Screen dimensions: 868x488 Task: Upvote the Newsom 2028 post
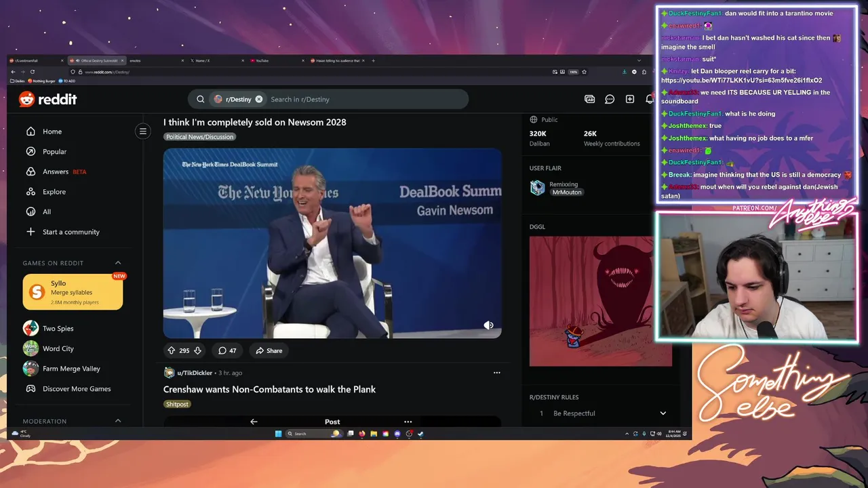click(x=171, y=350)
